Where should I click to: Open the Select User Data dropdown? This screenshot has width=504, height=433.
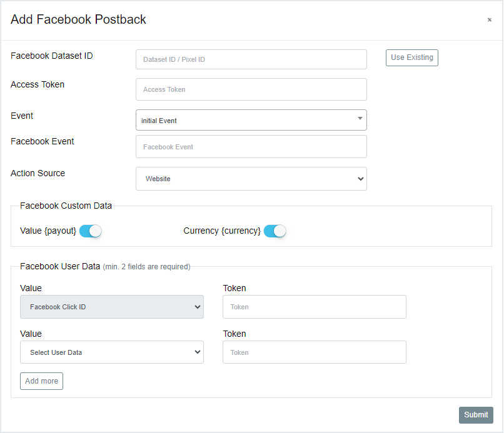(x=111, y=352)
